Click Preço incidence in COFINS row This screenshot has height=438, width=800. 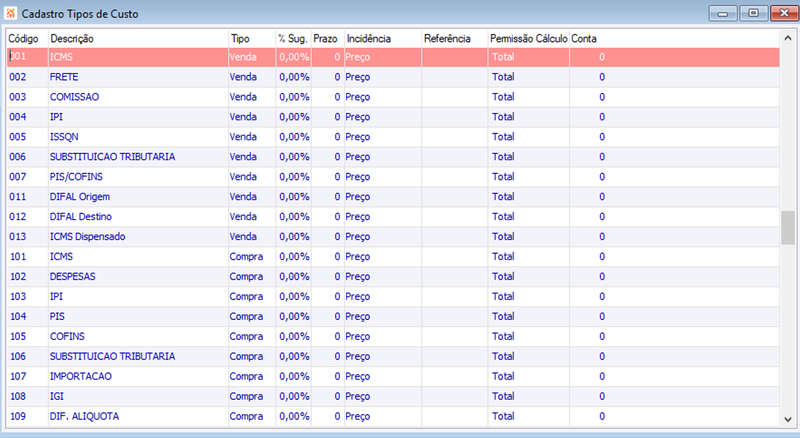pos(383,336)
